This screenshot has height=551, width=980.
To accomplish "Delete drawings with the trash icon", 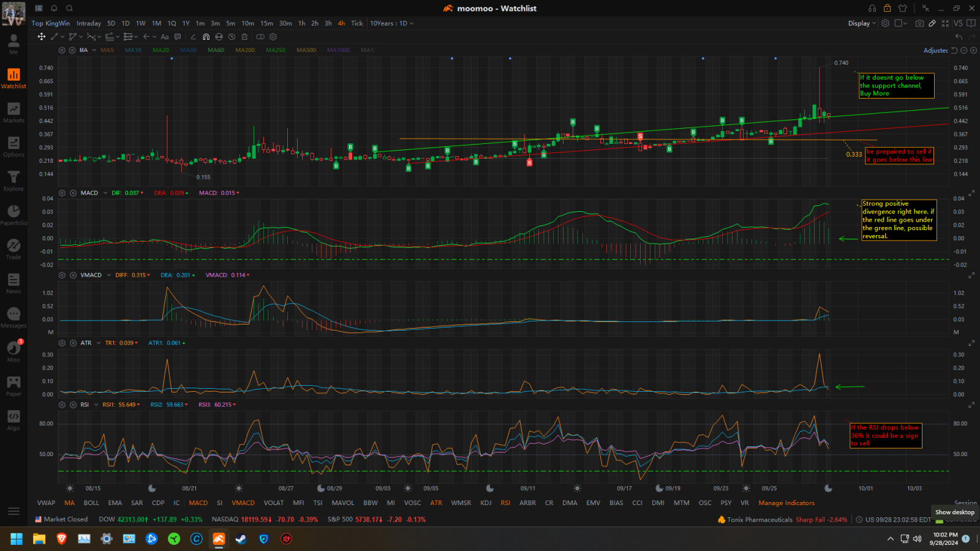I will click(x=244, y=37).
